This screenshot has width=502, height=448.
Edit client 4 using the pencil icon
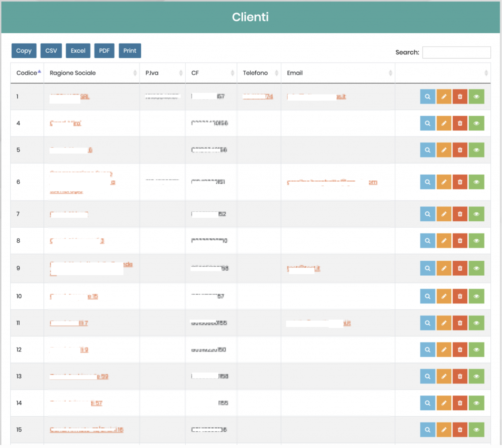(444, 123)
